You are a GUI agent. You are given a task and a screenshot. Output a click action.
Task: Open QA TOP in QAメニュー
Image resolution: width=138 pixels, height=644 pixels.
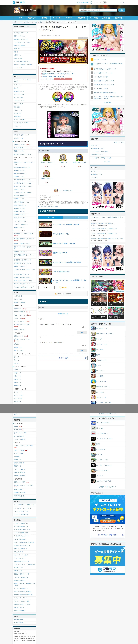tap(93, 171)
